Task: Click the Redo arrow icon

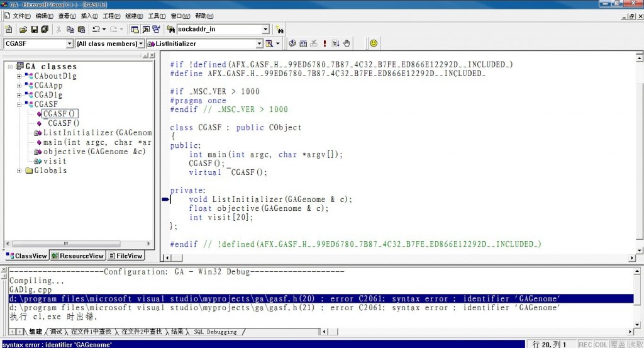Action: coord(113,29)
